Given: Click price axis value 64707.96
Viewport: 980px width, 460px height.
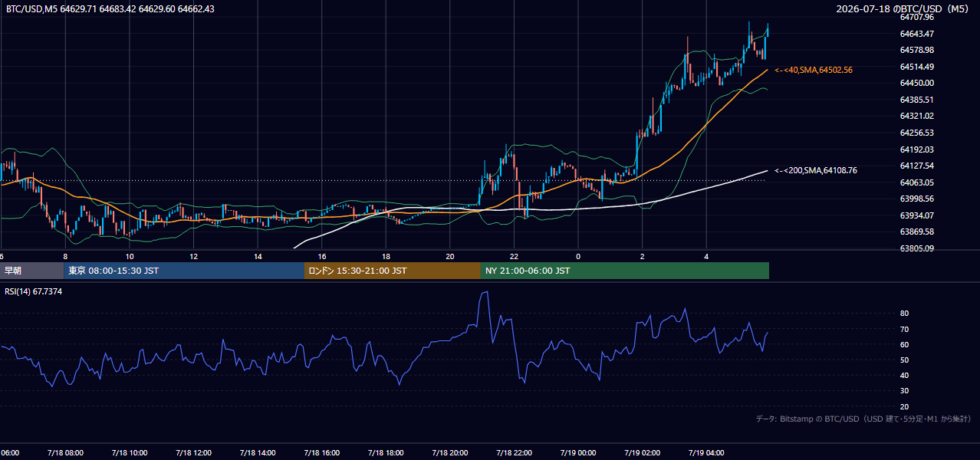Looking at the screenshot, I should pyautogui.click(x=917, y=17).
